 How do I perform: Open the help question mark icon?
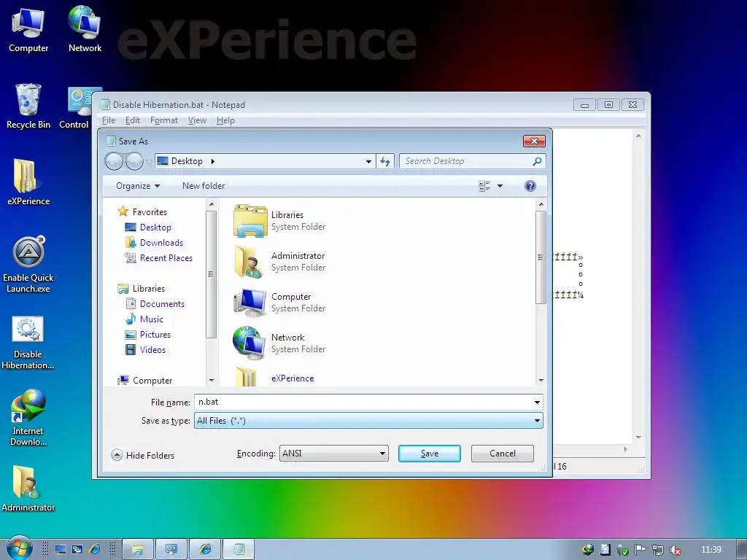click(x=530, y=186)
